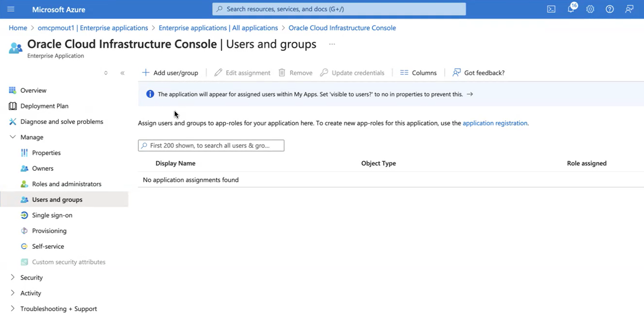Open the Help question mark icon
The height and width of the screenshot is (317, 644).
click(x=610, y=9)
